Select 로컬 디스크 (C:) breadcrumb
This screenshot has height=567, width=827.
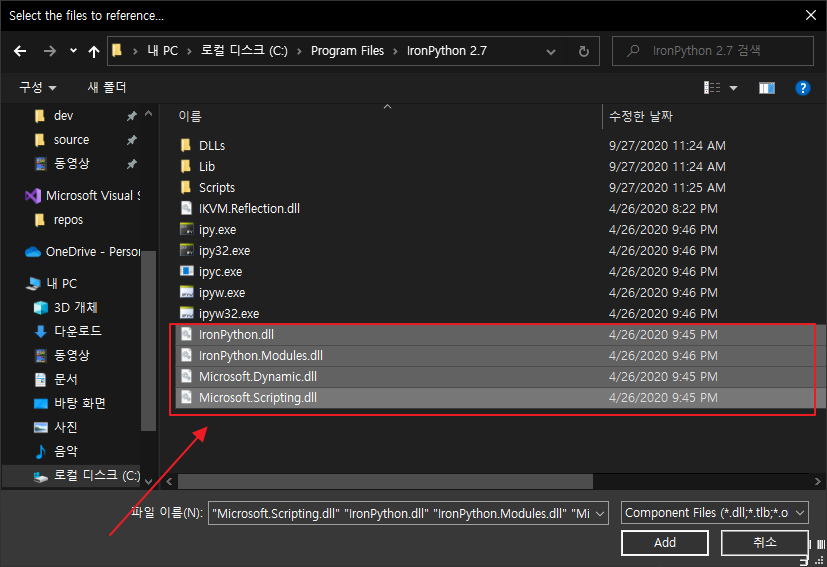[244, 51]
